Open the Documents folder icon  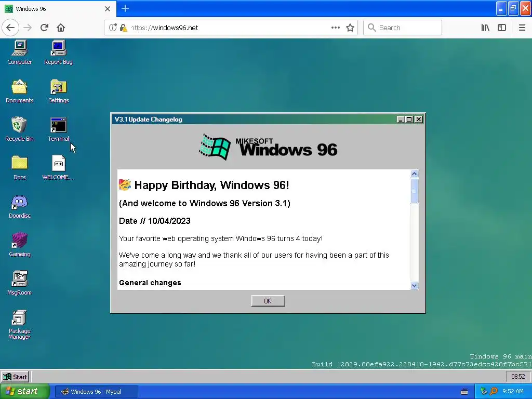pyautogui.click(x=20, y=91)
